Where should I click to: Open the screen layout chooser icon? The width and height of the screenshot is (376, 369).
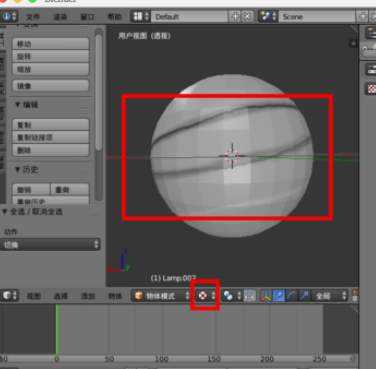[140, 16]
